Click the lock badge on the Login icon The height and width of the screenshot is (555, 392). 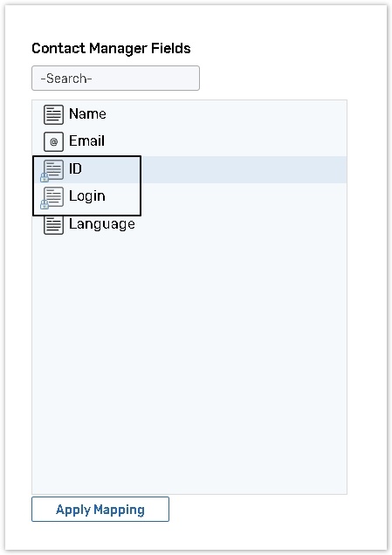(x=45, y=204)
